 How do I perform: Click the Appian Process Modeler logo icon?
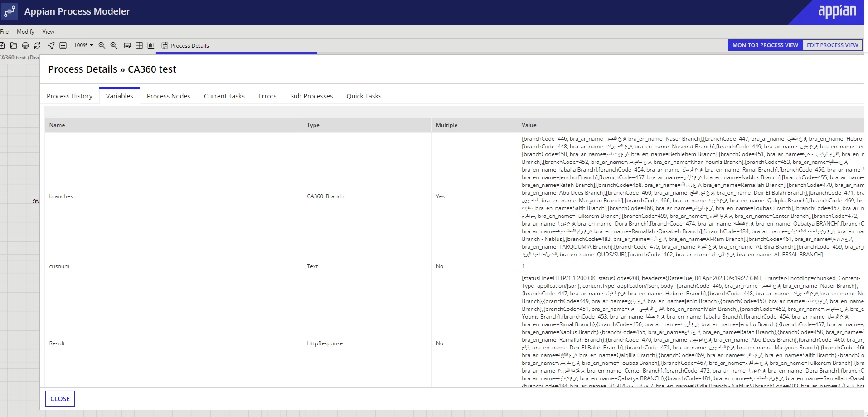[x=10, y=11]
